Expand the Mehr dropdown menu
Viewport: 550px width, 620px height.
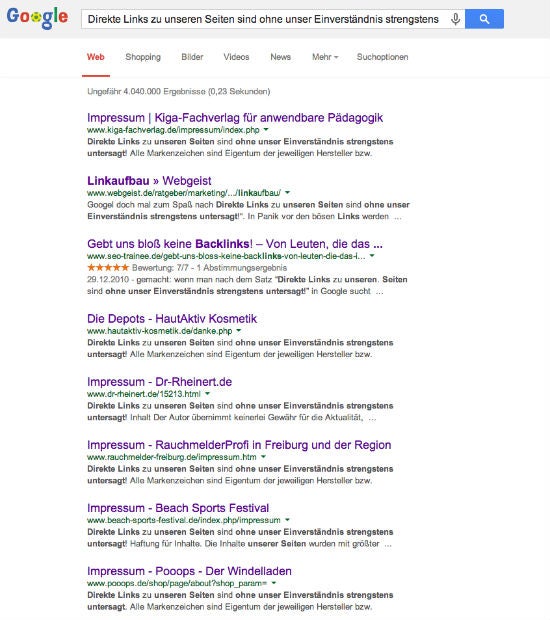coord(325,57)
